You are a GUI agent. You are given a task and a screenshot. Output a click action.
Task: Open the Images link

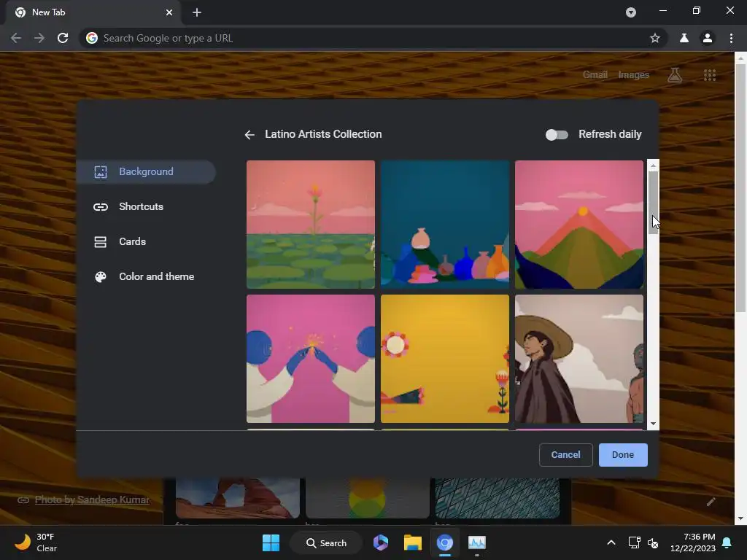pyautogui.click(x=634, y=75)
